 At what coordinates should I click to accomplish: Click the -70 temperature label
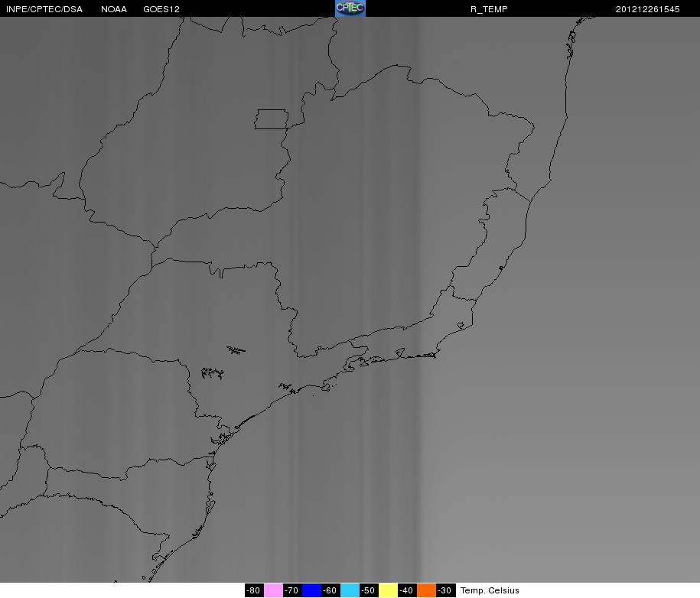point(292,590)
